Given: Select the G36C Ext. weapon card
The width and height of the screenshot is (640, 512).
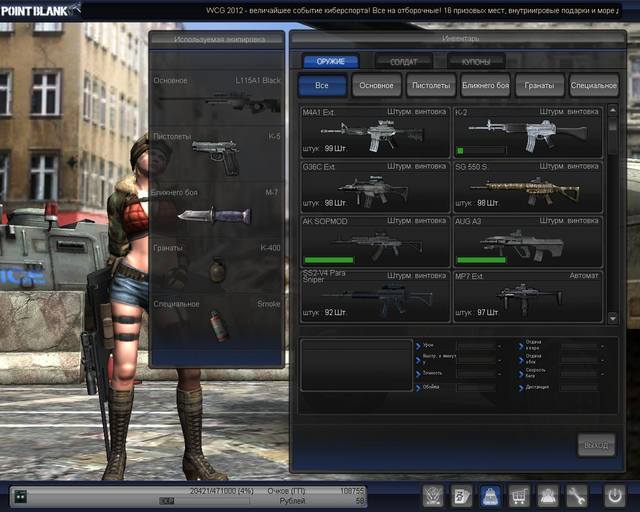Looking at the screenshot, I should coord(375,187).
